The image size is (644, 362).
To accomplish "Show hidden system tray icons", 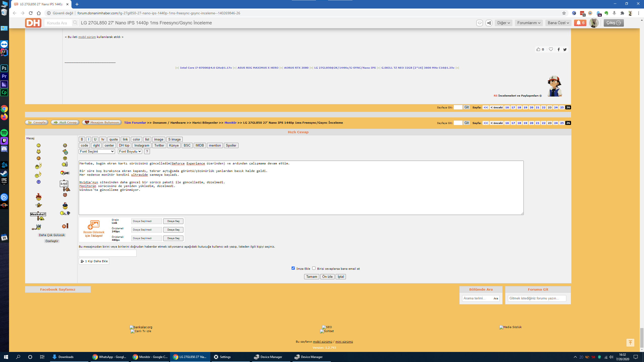I will click(575, 357).
